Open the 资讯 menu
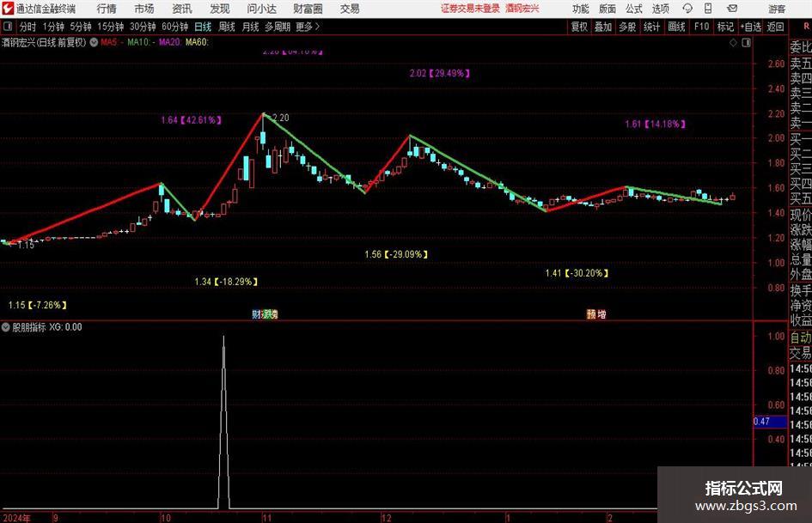Image resolution: width=812 pixels, height=523 pixels. (x=182, y=9)
